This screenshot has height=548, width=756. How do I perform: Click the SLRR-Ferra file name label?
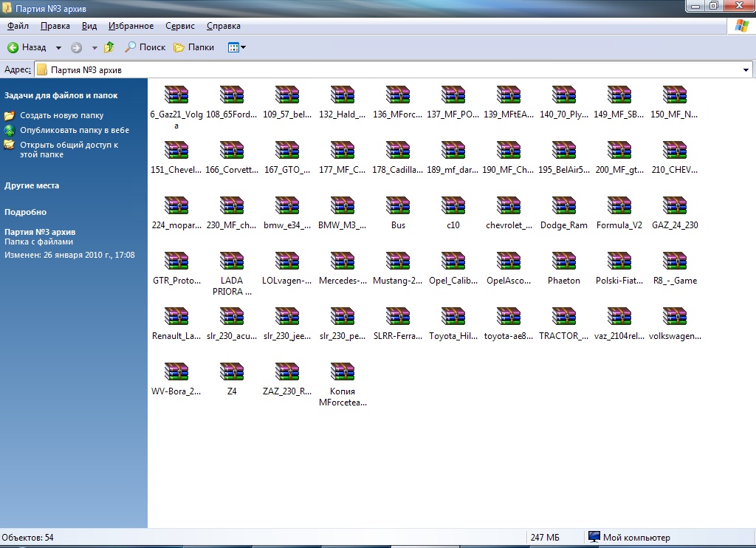(398, 336)
